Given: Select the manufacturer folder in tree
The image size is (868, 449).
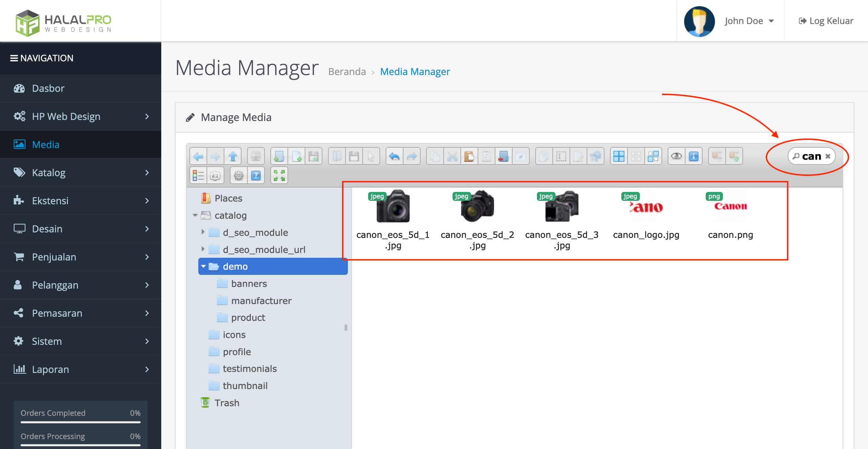Looking at the screenshot, I should tap(261, 301).
